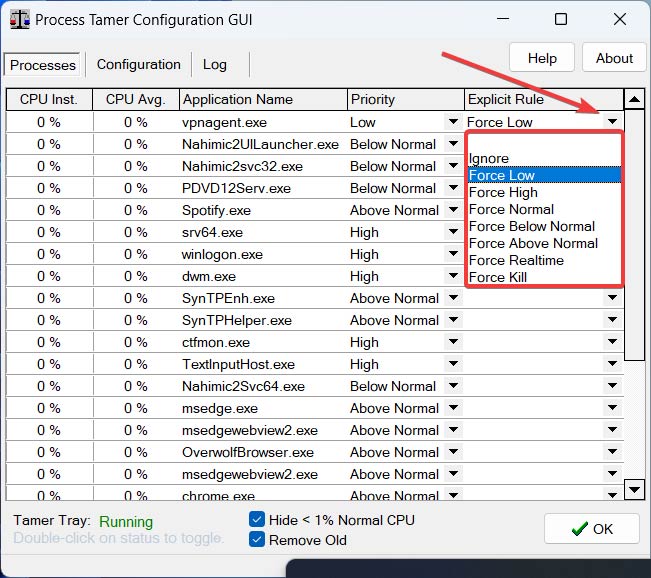Select the ctfmon.exe process name
Image resolution: width=651 pixels, height=578 pixels.
pos(216,343)
